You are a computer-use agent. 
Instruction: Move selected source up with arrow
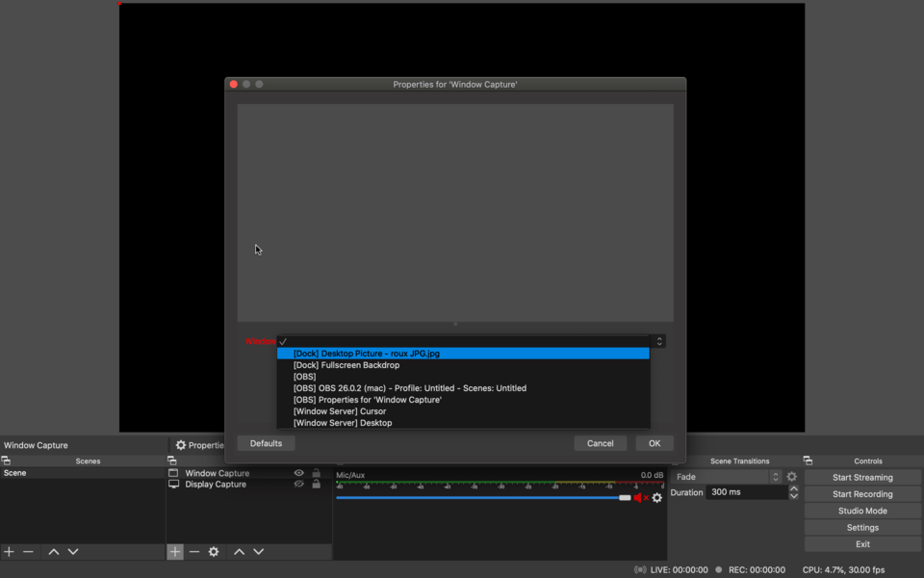point(239,552)
